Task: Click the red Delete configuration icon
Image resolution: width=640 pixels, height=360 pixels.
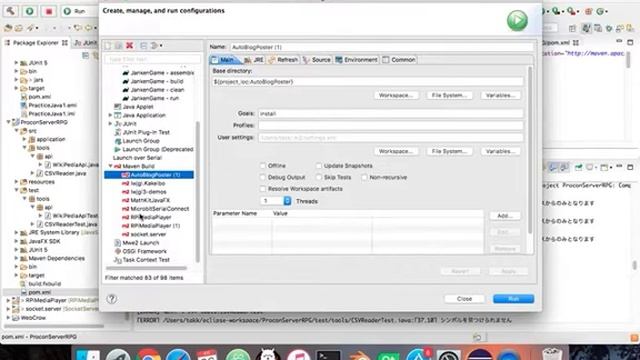Action: 129,45
